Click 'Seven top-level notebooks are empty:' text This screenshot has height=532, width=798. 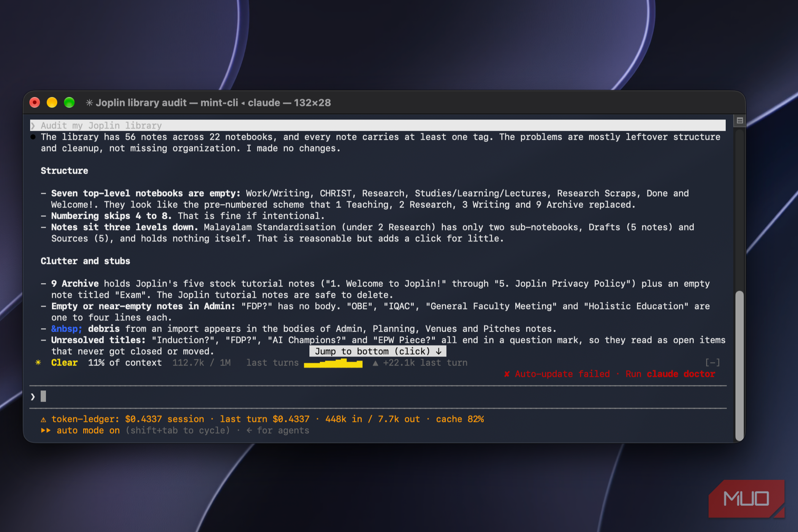tap(146, 193)
